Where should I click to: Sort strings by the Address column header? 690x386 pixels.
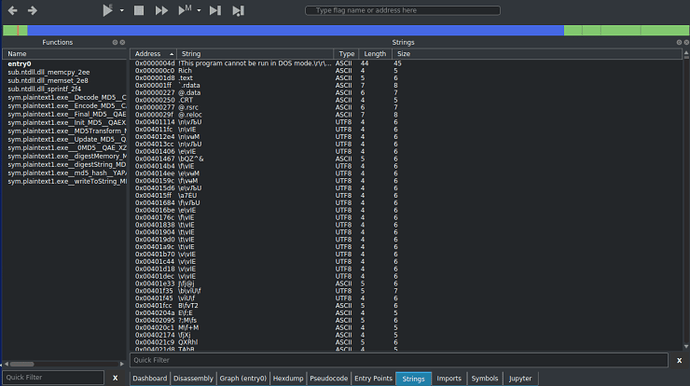coord(153,54)
